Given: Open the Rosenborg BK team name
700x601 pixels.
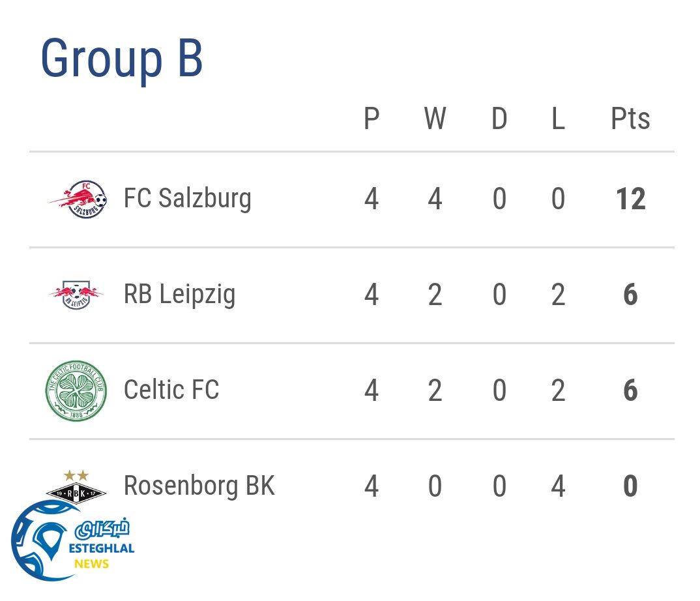Looking at the screenshot, I should (199, 486).
